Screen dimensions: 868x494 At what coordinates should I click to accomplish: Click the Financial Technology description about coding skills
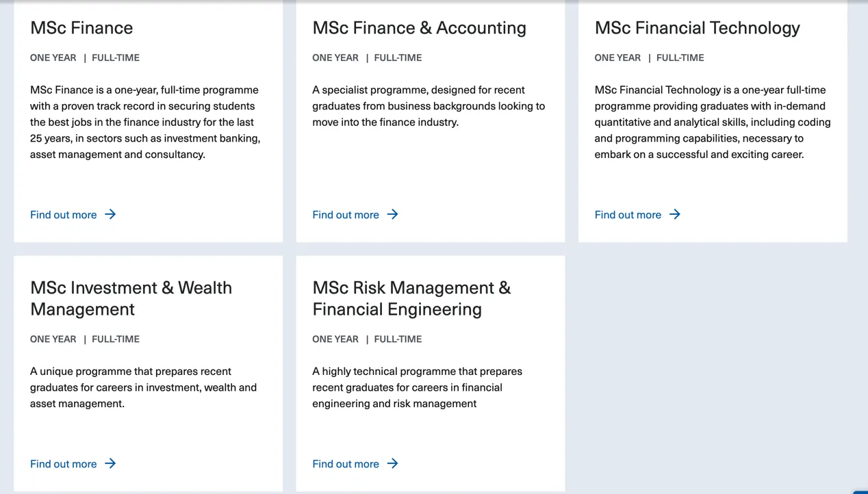[x=712, y=122]
